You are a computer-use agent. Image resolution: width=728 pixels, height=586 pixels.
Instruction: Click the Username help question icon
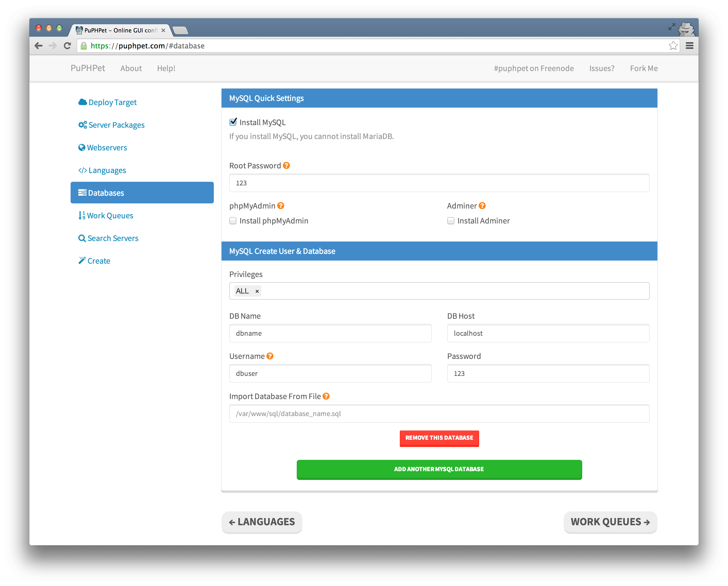269,356
